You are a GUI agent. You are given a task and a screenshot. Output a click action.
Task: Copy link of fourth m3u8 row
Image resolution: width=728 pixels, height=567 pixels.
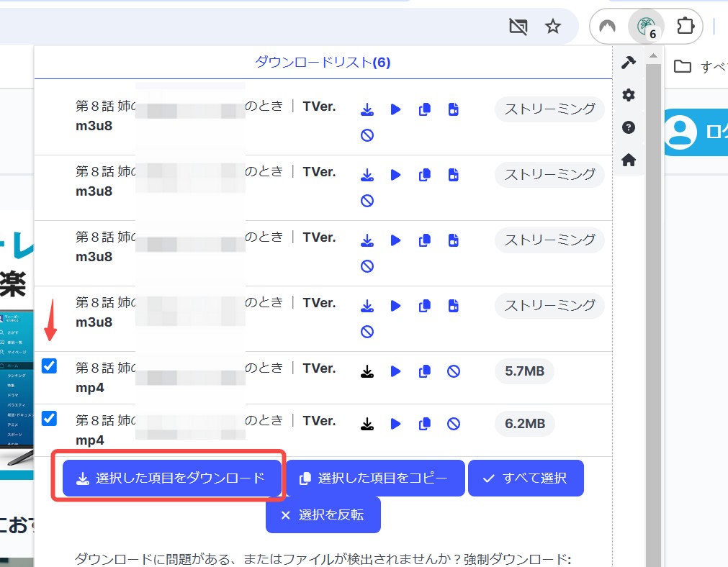point(424,306)
